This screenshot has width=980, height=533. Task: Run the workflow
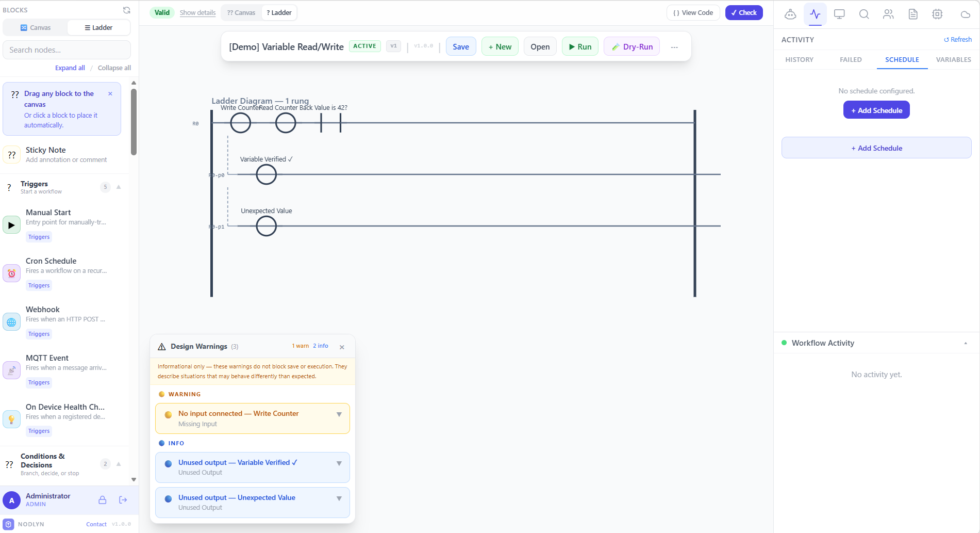click(x=580, y=47)
